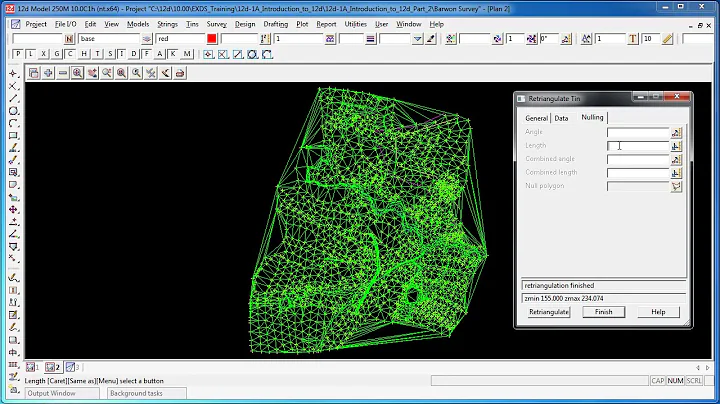Click the view menu icon in view toolbar
Viewport: 720px width, 404px height.
(x=33, y=73)
